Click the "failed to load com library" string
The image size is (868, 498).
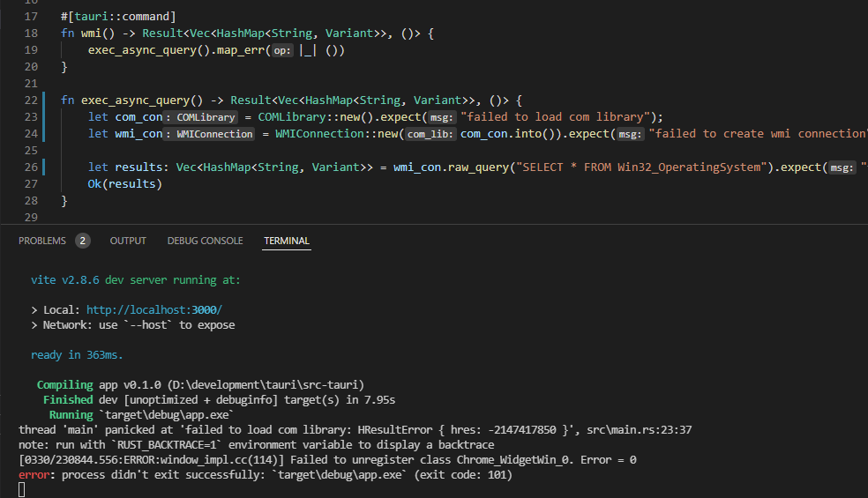(x=555, y=117)
